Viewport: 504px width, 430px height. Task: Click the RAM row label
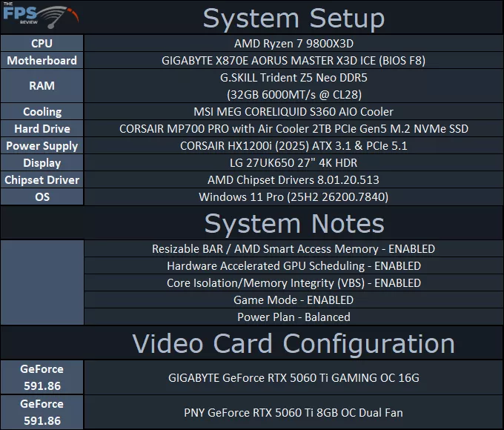point(42,86)
